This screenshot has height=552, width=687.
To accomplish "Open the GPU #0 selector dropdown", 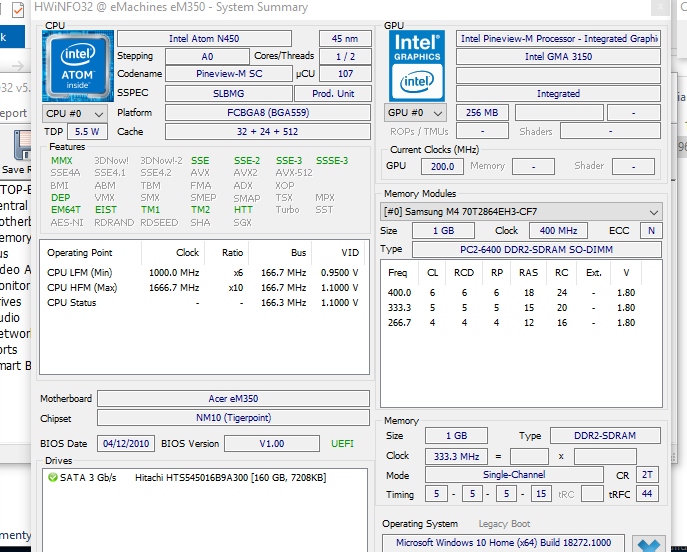I will coord(415,113).
